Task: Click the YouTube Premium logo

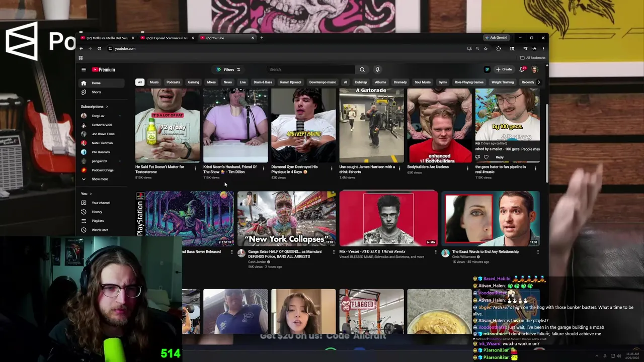Action: coord(104,70)
